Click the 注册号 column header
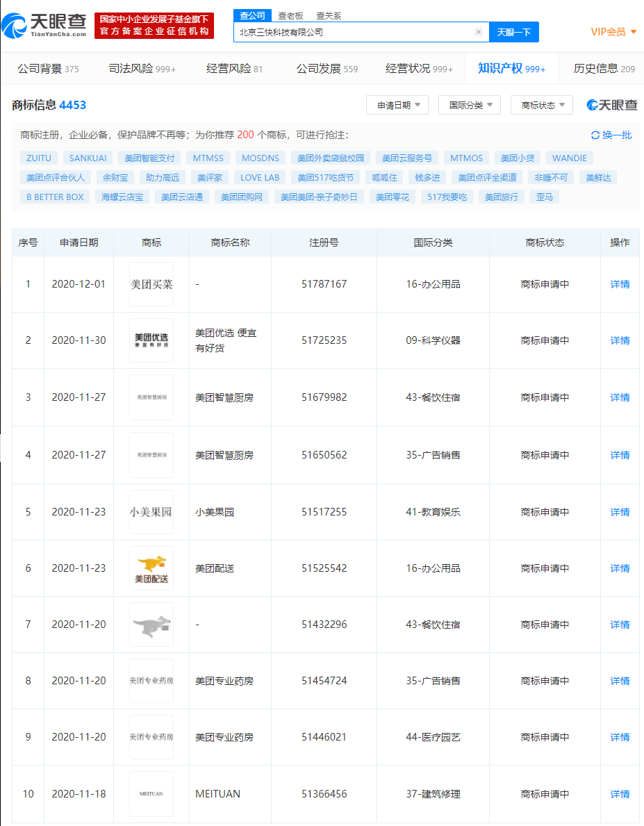The height and width of the screenshot is (826, 644). pos(324,243)
